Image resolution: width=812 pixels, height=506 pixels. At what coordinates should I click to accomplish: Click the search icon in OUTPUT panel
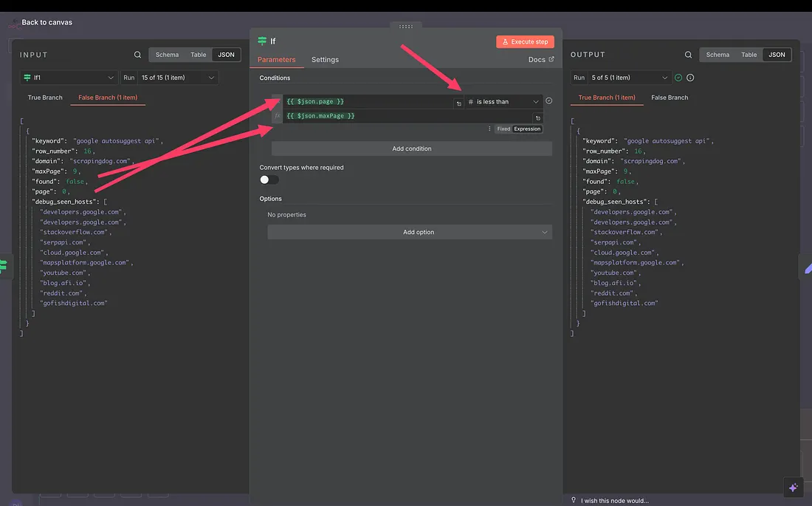[689, 55]
